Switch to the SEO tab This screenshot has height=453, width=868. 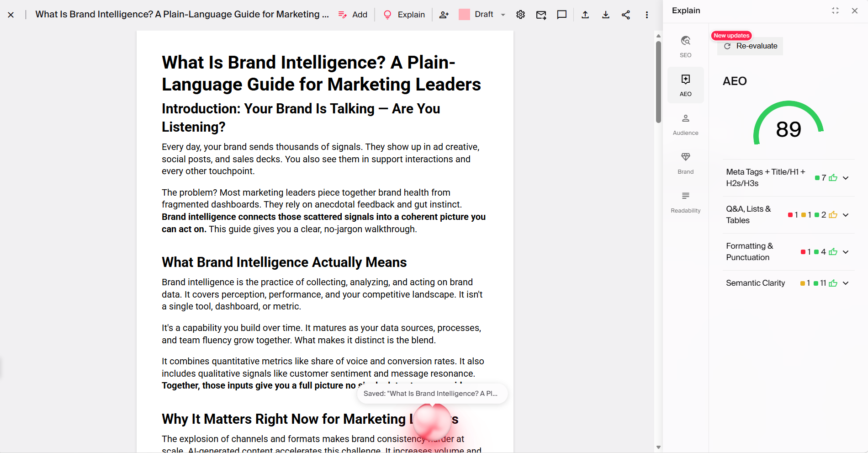click(685, 46)
